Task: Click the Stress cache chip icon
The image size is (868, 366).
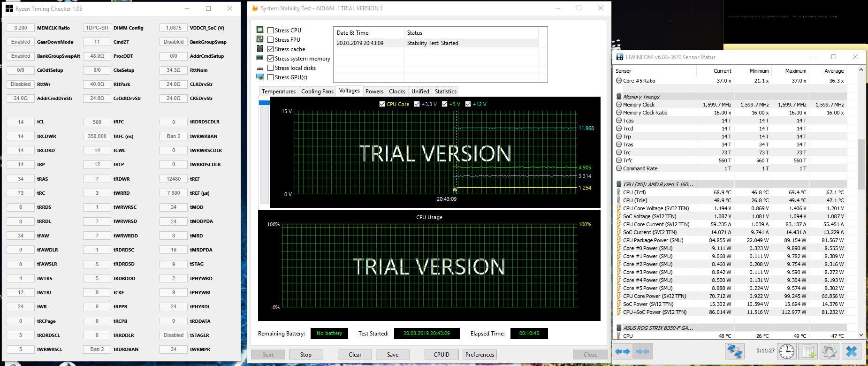Action: pos(260,49)
